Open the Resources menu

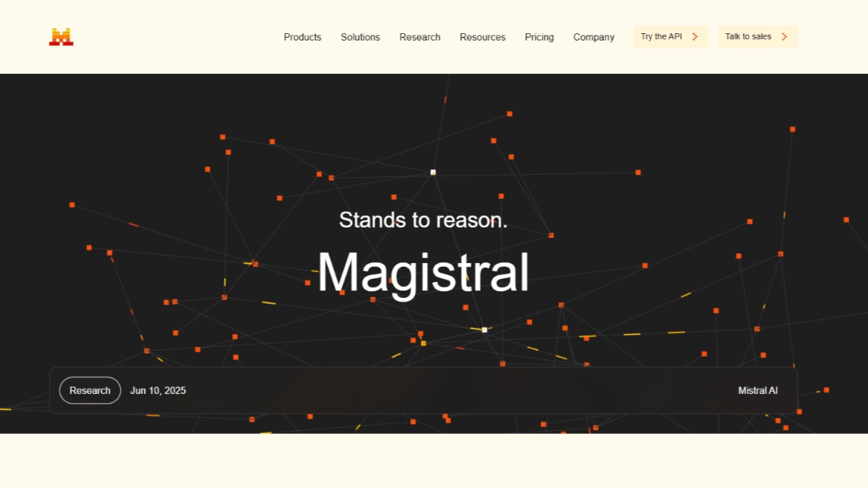point(482,37)
